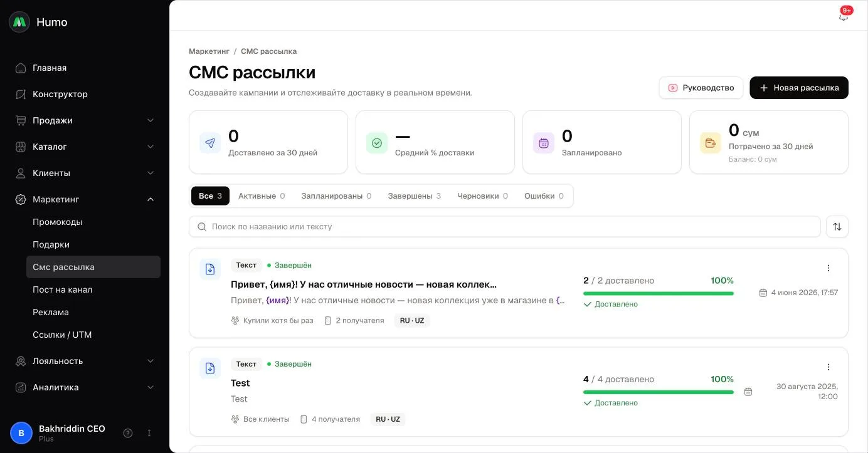Select the Все 3 tab
This screenshot has height=453, width=868.
coord(210,196)
